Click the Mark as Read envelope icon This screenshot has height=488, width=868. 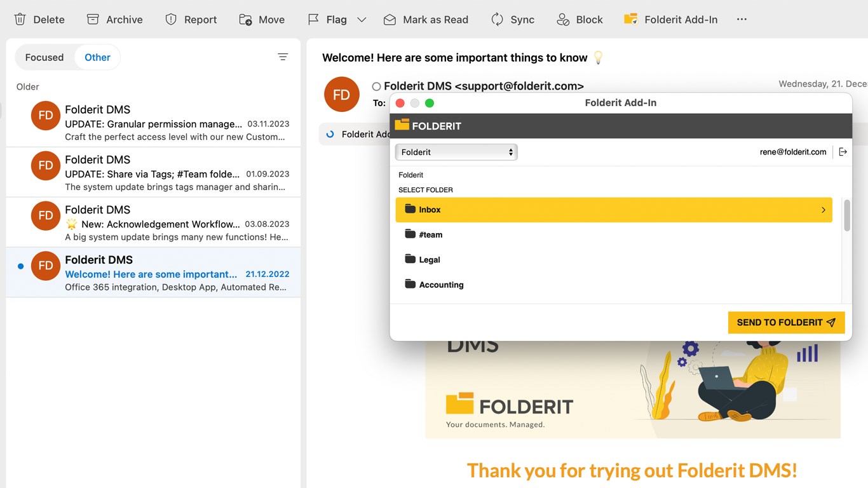(x=390, y=20)
